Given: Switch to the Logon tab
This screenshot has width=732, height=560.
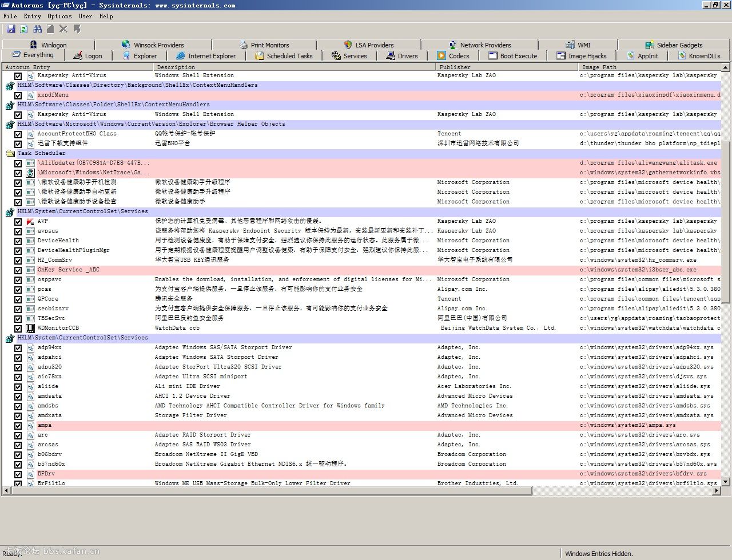Looking at the screenshot, I should coord(87,56).
